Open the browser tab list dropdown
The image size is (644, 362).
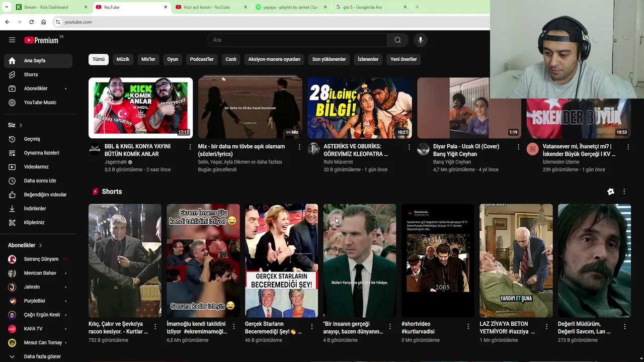point(7,7)
